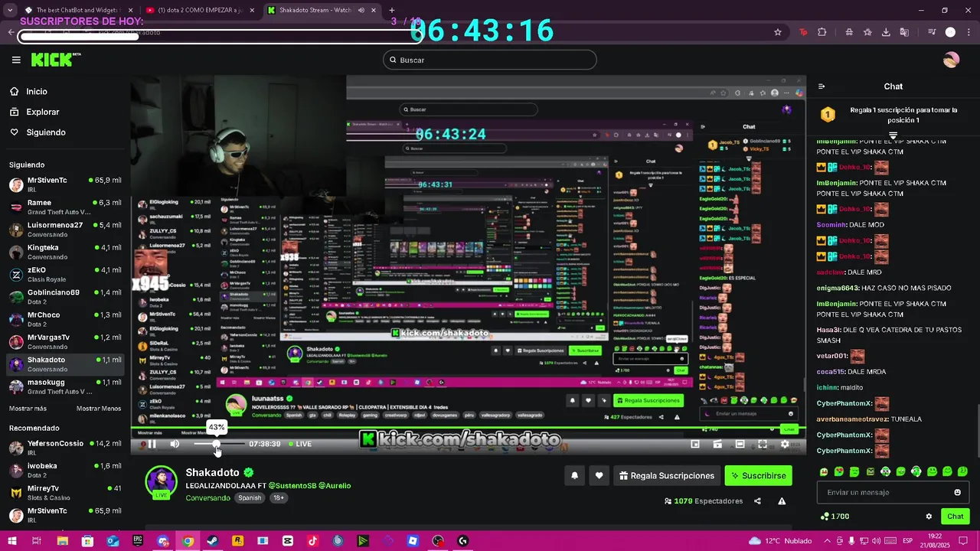Open zEKO channel in sidebar
This screenshot has width=980, height=551.
(65, 274)
